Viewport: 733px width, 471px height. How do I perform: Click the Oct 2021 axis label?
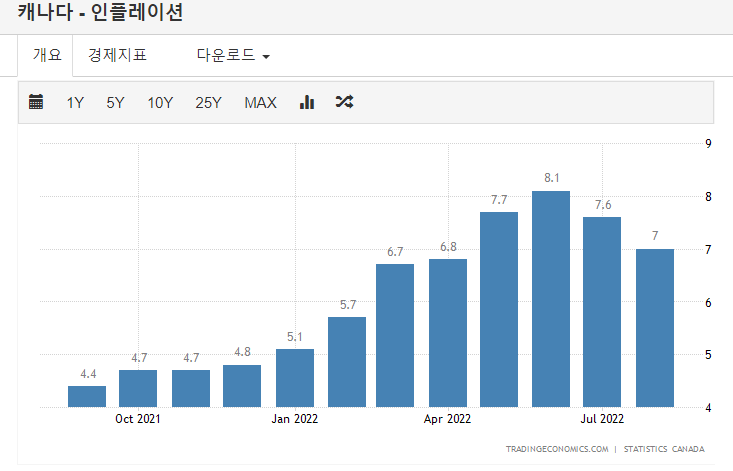[138, 419]
